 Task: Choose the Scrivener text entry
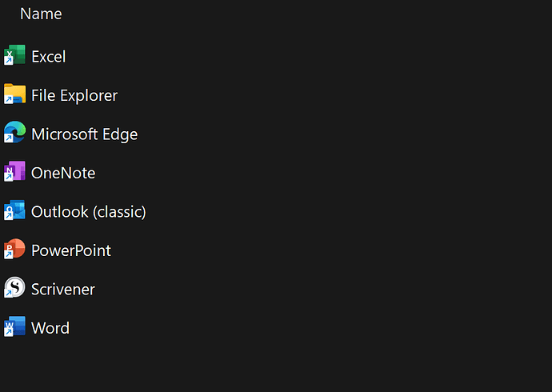point(63,290)
